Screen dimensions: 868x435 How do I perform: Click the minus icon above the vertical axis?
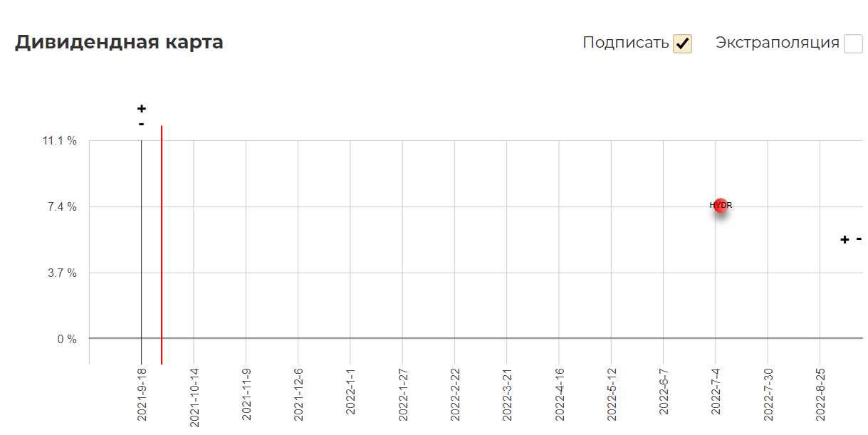click(x=142, y=124)
